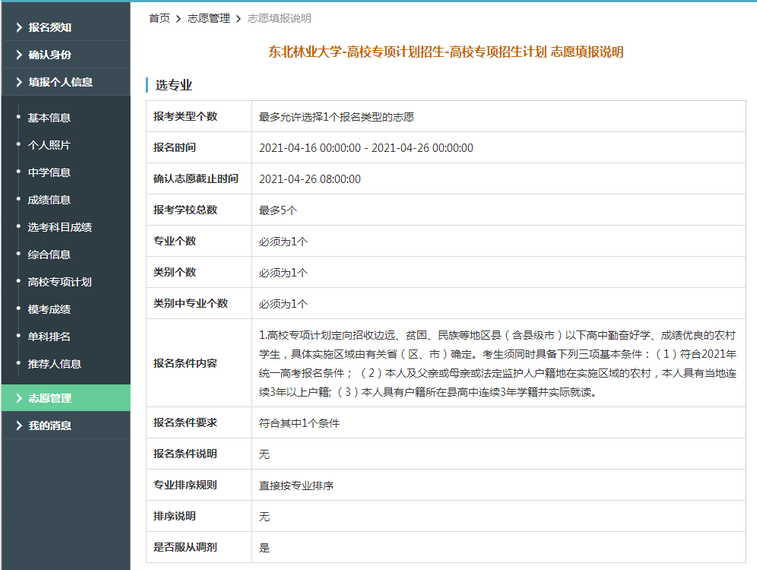Expand the 确认身份 chevron arrow
This screenshot has width=757, height=570.
[19, 55]
